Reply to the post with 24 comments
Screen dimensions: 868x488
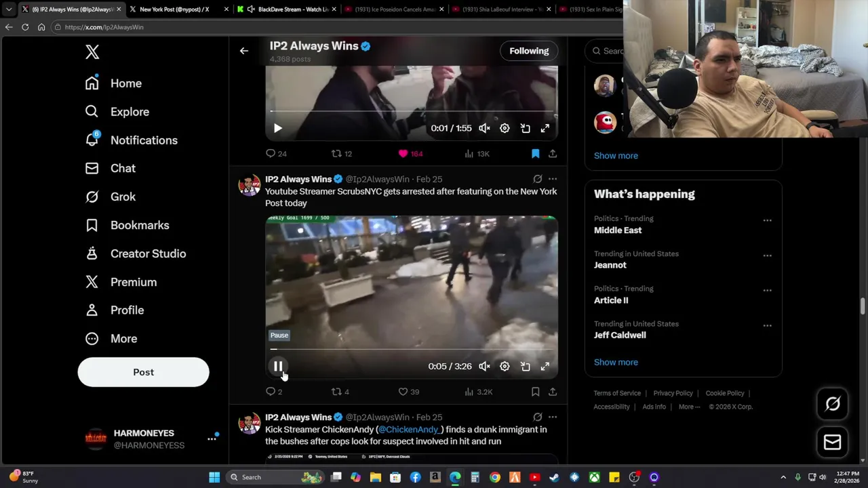[276, 154]
